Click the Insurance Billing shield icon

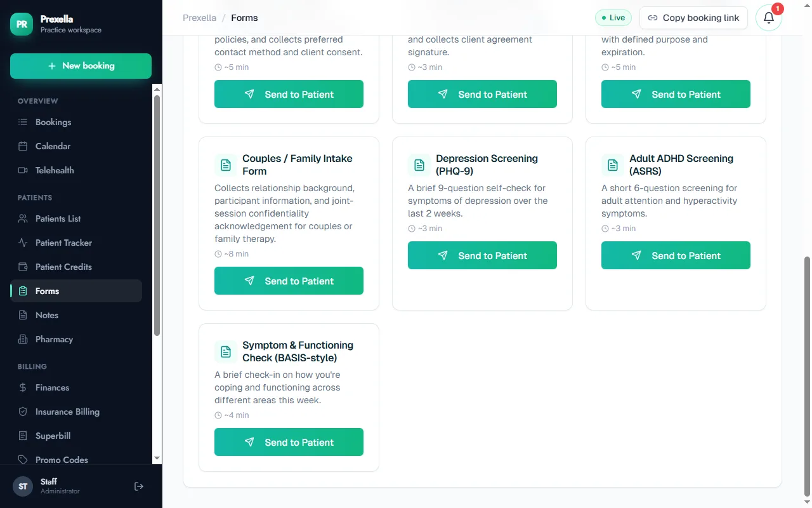tap(23, 411)
